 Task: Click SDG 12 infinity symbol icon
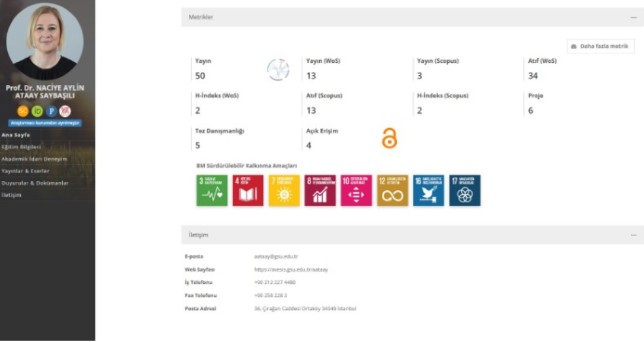pos(392,190)
